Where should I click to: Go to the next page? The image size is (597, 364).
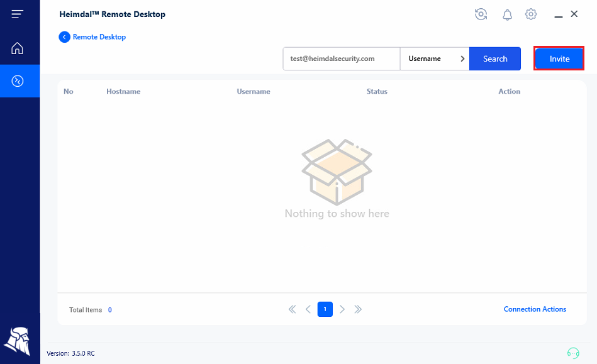(x=342, y=309)
